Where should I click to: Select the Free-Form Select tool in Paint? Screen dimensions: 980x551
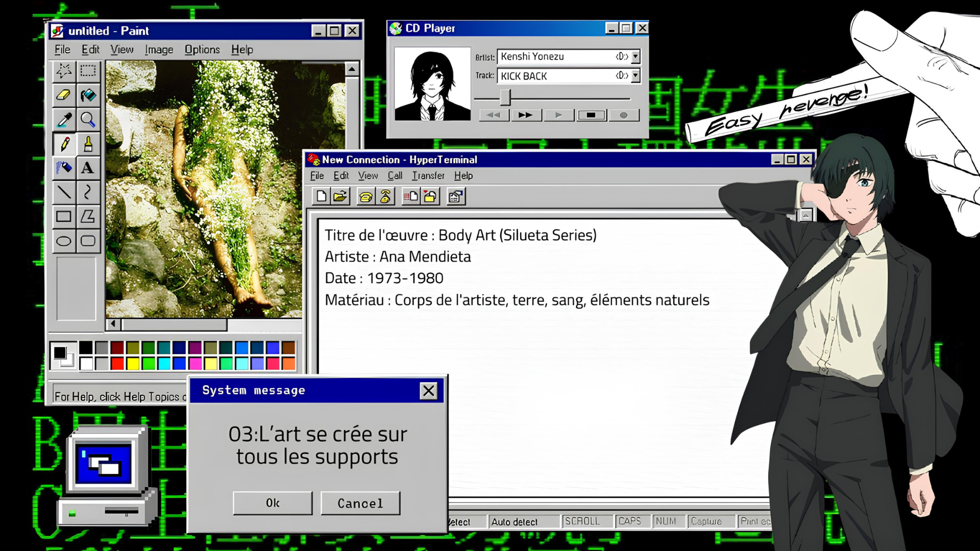click(x=64, y=71)
